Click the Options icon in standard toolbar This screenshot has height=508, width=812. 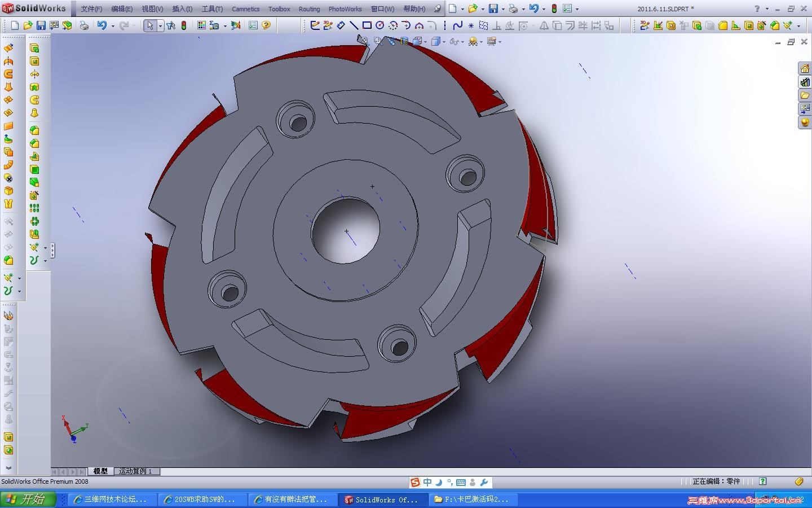(253, 25)
